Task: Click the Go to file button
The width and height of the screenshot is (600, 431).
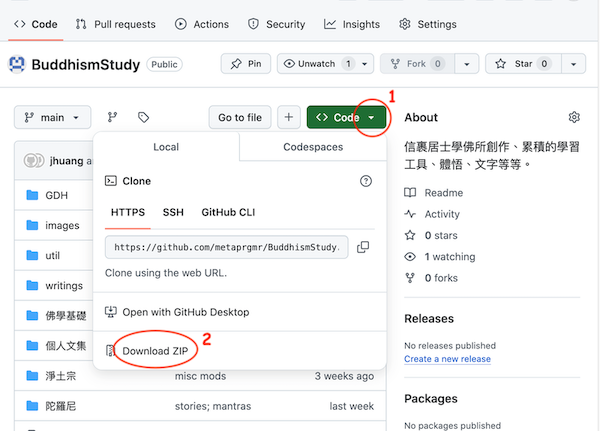Action: tap(240, 117)
